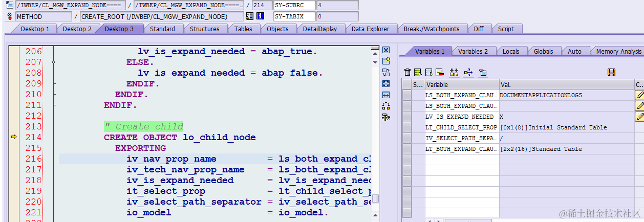
Task: Select the IV_SELECT_PATH_SEPA row with its row selector
Action: point(407,138)
